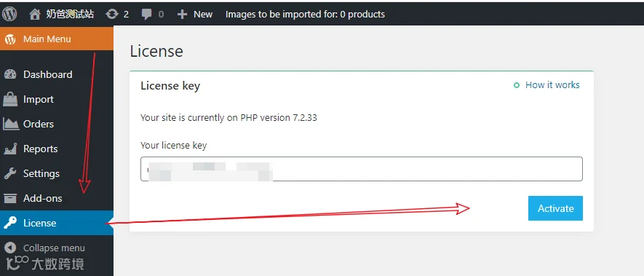The height and width of the screenshot is (276, 644).
Task: Click the License key icon
Action: pyautogui.click(x=10, y=223)
